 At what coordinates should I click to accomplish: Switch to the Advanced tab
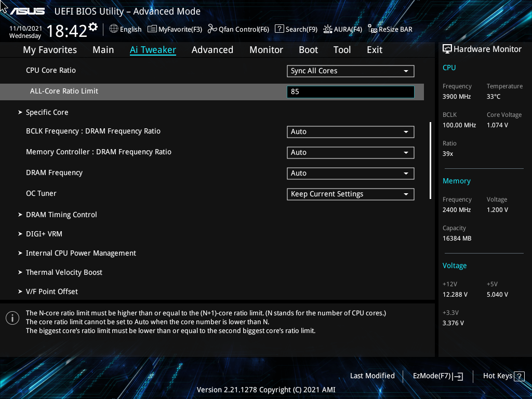click(212, 50)
